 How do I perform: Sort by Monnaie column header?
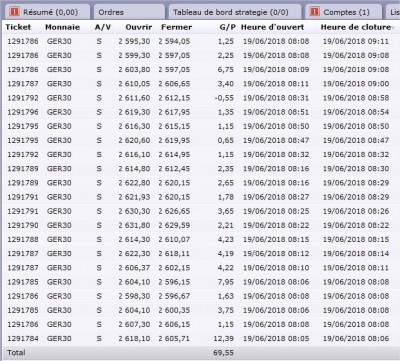tap(62, 27)
